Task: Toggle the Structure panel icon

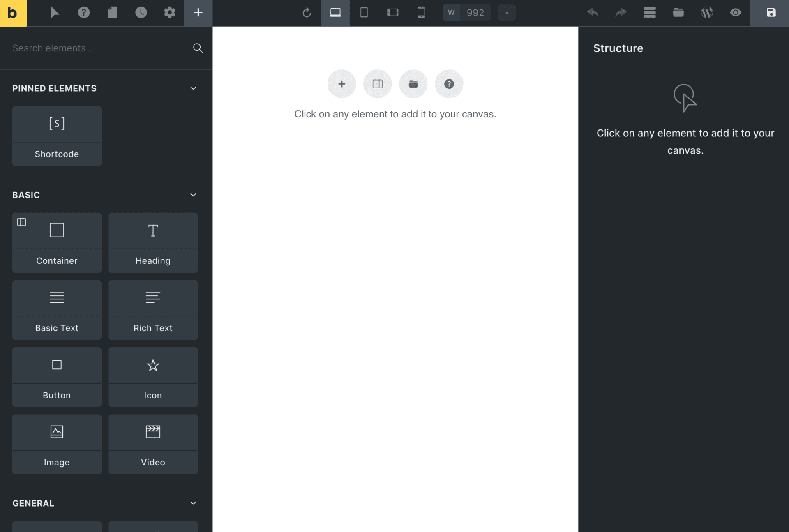Action: 650,13
